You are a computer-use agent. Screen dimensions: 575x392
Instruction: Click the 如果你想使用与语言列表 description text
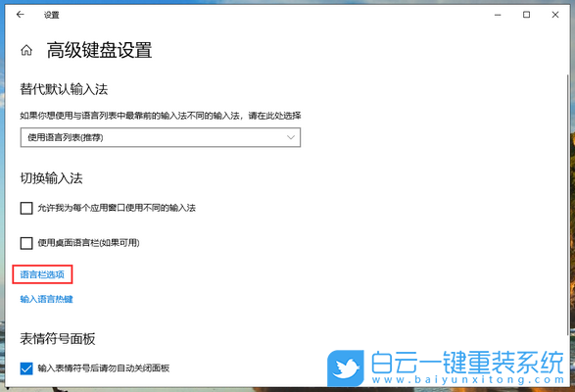pos(161,116)
